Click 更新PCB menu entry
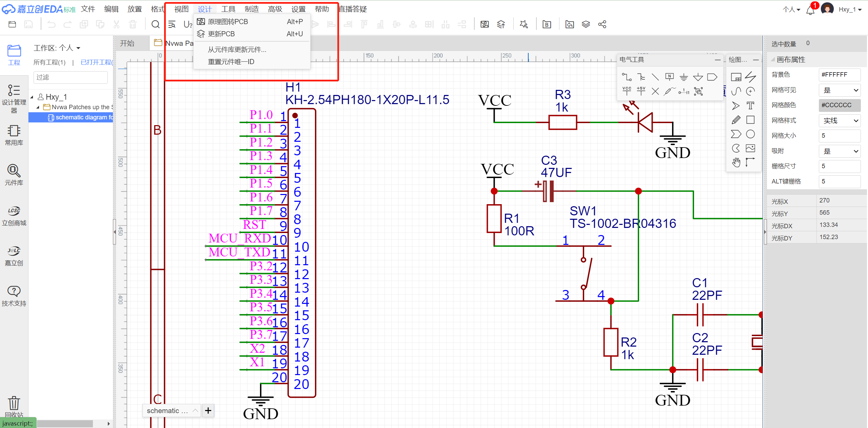 pos(221,34)
